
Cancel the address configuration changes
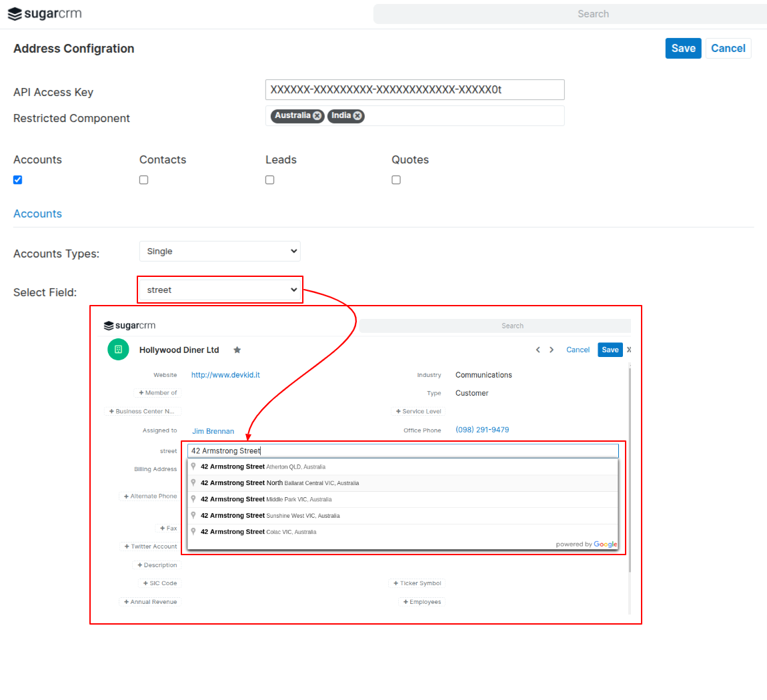coord(728,48)
